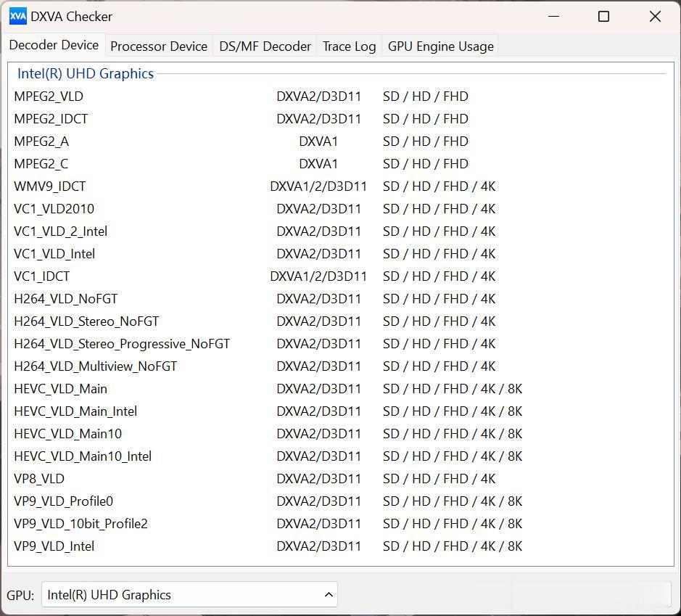Click DXVA2/D3D11 value for HEVC_VLD_Main

coord(318,389)
